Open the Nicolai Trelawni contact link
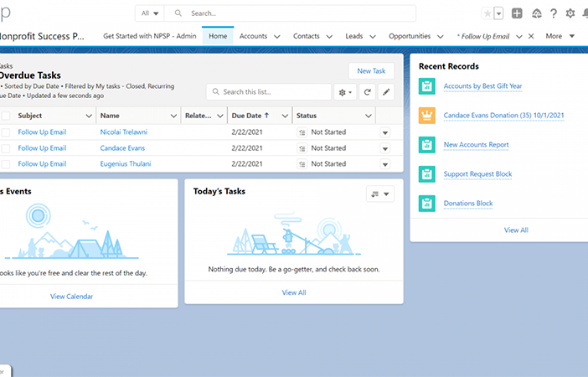This screenshot has width=588, height=377. pos(124,132)
